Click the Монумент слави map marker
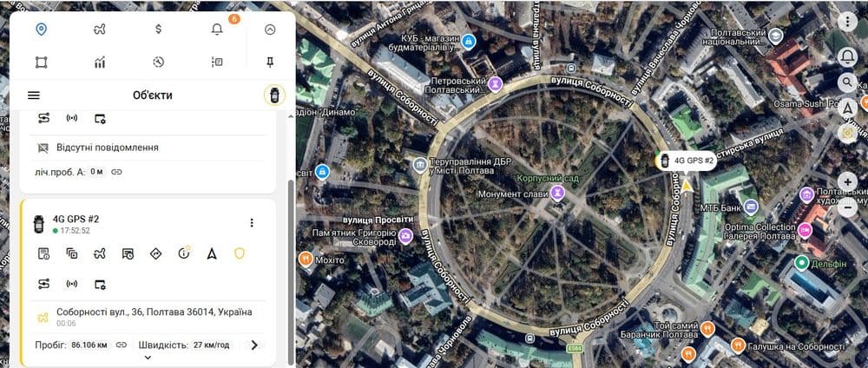The width and height of the screenshot is (868, 368). [x=556, y=194]
